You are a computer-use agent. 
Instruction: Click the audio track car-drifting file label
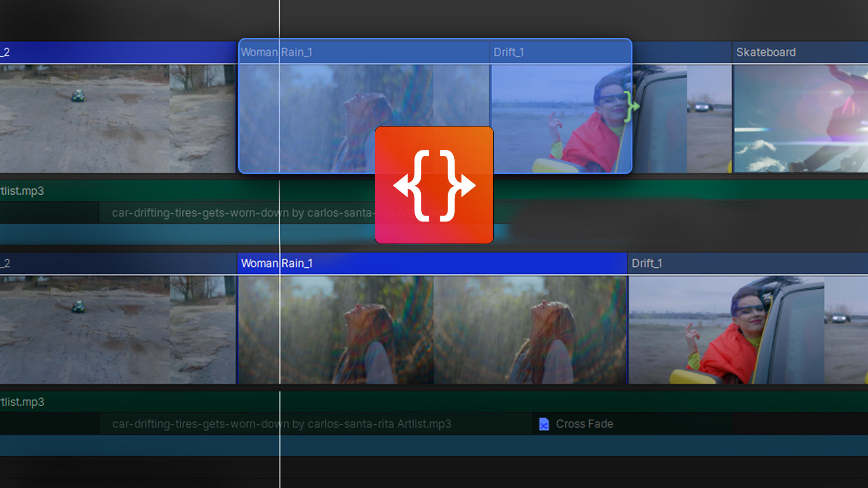click(x=281, y=424)
